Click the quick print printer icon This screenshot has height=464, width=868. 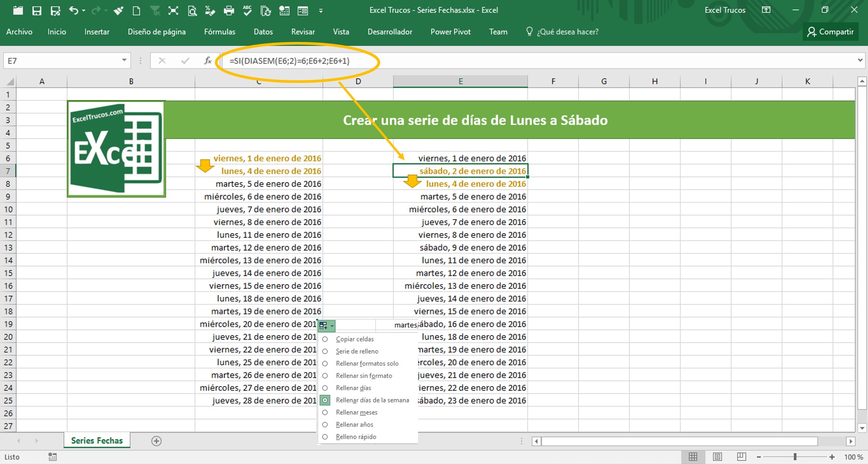click(x=229, y=11)
